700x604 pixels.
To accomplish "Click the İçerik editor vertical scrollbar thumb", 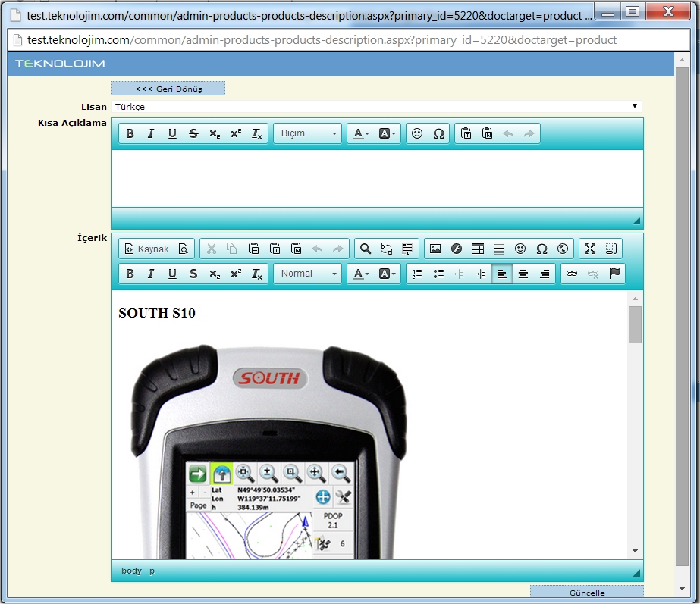I will coord(635,325).
